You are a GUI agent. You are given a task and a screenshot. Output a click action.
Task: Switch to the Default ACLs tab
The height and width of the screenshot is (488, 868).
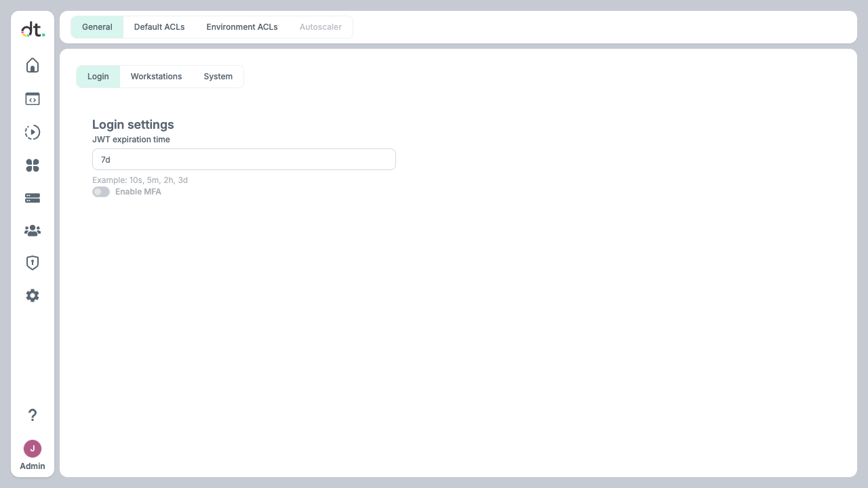click(159, 27)
